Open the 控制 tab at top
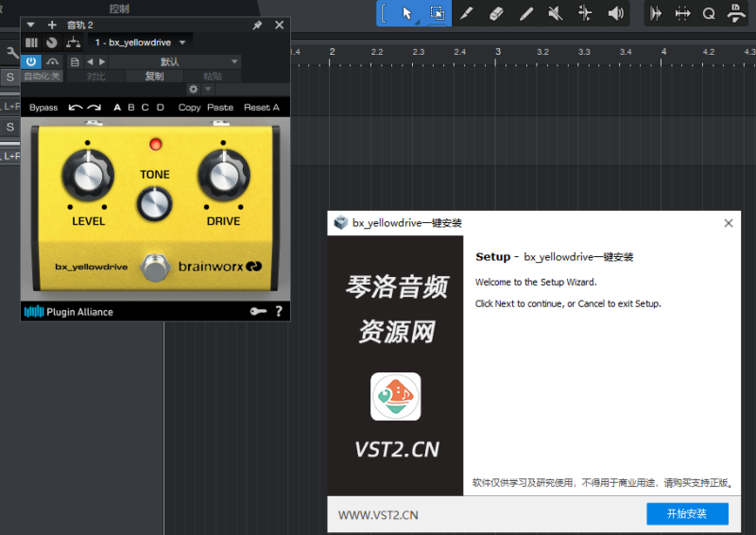This screenshot has width=756, height=535. point(119,9)
